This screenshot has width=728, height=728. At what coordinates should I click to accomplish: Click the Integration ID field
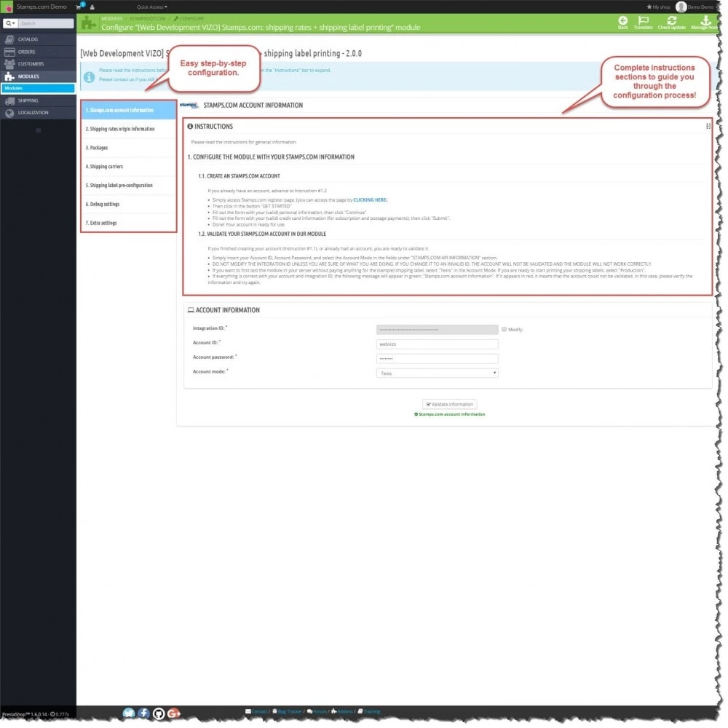click(x=437, y=330)
